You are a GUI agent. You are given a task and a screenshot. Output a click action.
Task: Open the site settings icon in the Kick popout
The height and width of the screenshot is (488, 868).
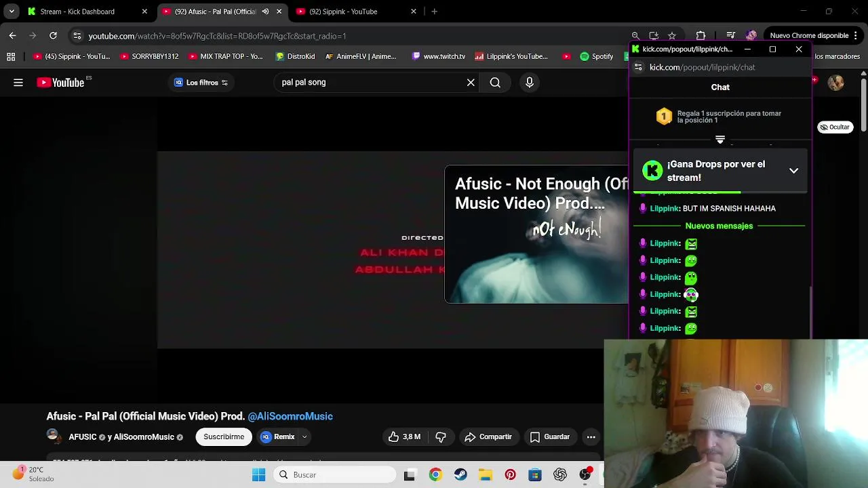click(637, 67)
